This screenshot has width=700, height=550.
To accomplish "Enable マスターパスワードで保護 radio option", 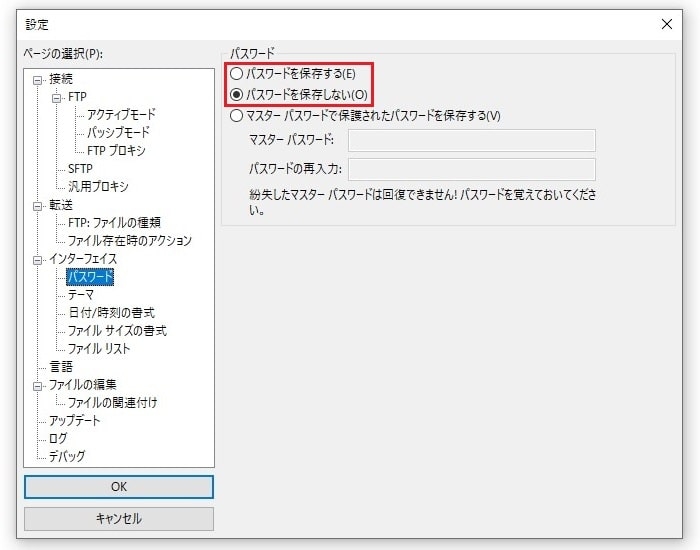I will pyautogui.click(x=236, y=115).
